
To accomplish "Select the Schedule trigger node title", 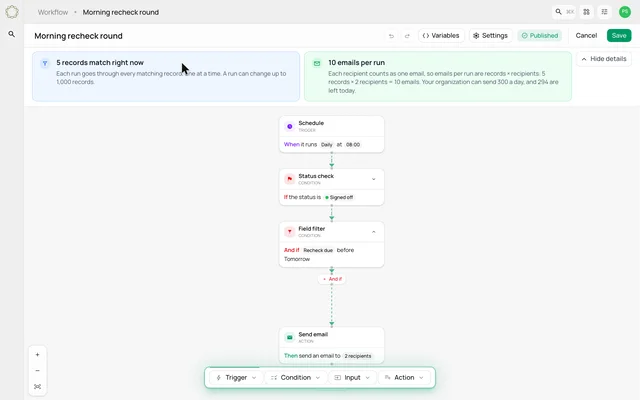I will tap(311, 123).
